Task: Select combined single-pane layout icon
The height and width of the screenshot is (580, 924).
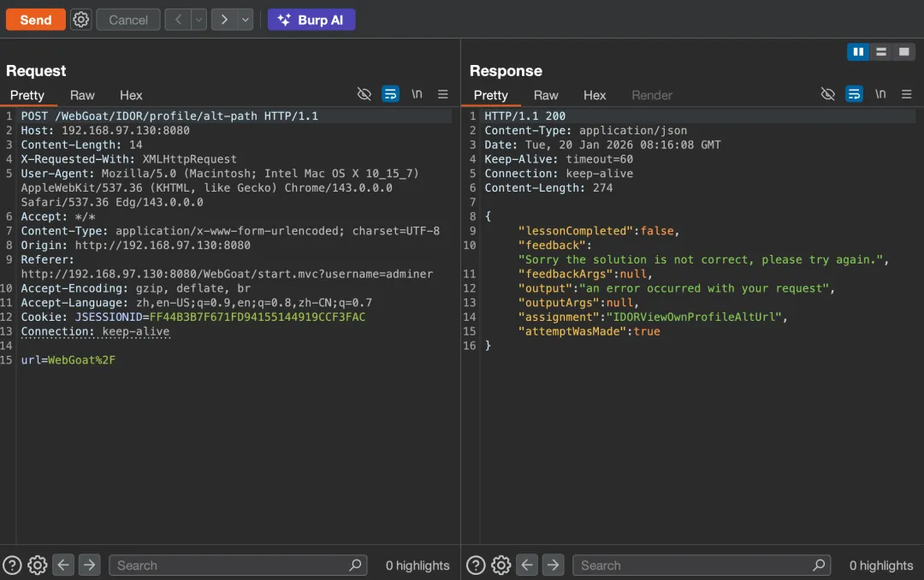Action: (x=903, y=52)
